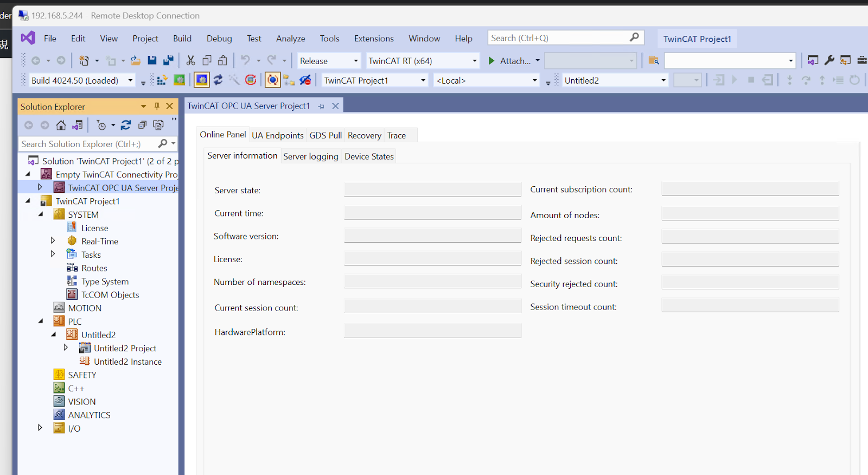The height and width of the screenshot is (475, 868).
Task: Click the Search (Ctrl+Q) input box
Action: coord(566,38)
